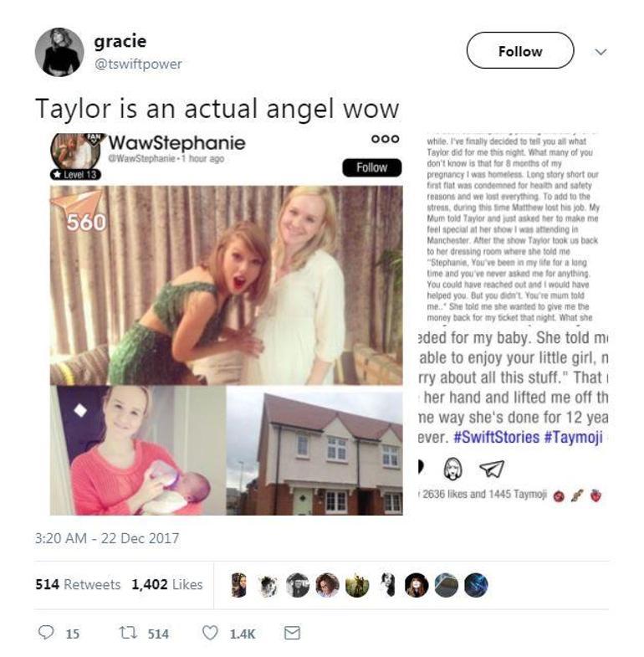Screen dimensions: 644x657
Task: Open the #Taymoji hashtag link
Action: [x=573, y=437]
